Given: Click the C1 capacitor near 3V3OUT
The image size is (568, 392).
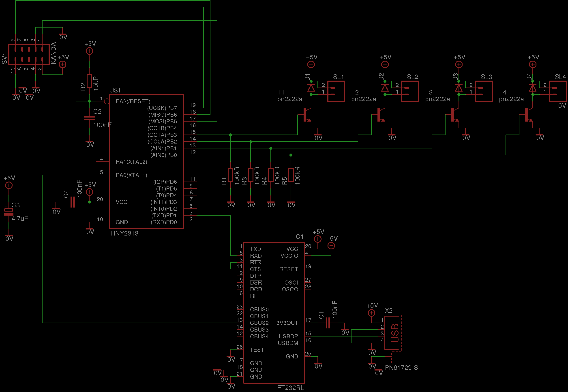Looking at the screenshot, I should pos(328,323).
